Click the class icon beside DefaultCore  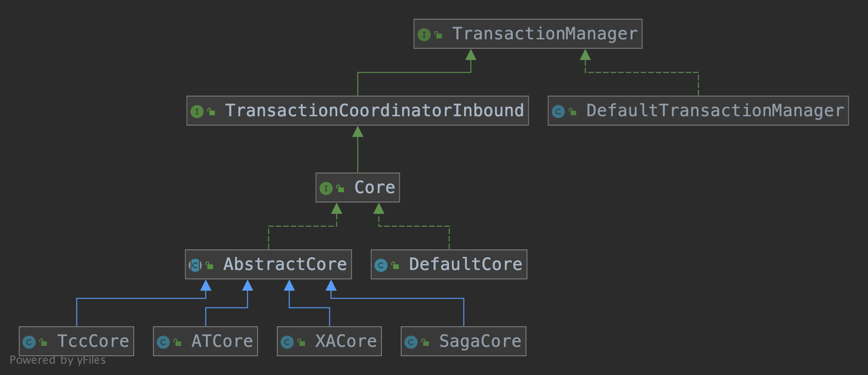point(381,265)
